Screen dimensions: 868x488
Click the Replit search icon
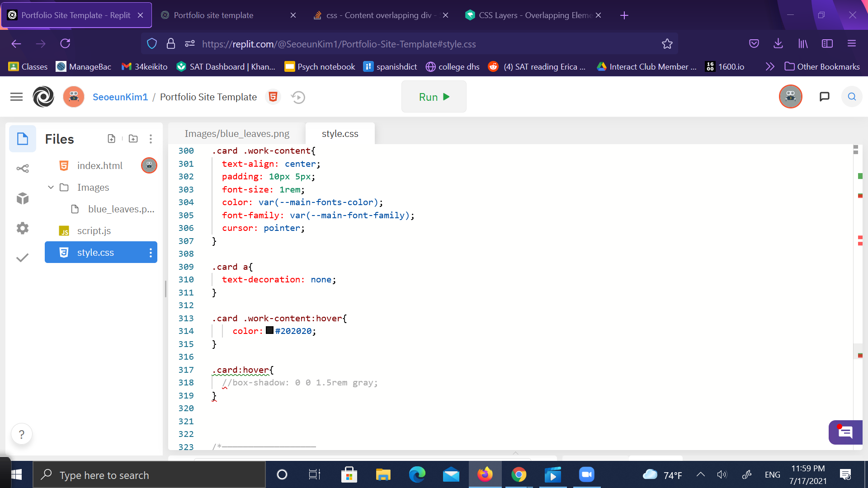point(852,97)
